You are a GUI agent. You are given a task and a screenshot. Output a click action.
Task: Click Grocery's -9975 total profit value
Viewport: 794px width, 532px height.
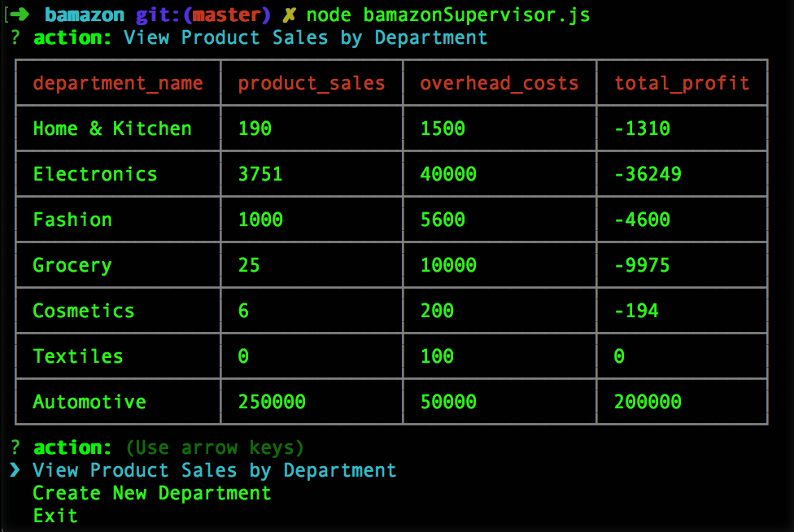click(x=642, y=265)
